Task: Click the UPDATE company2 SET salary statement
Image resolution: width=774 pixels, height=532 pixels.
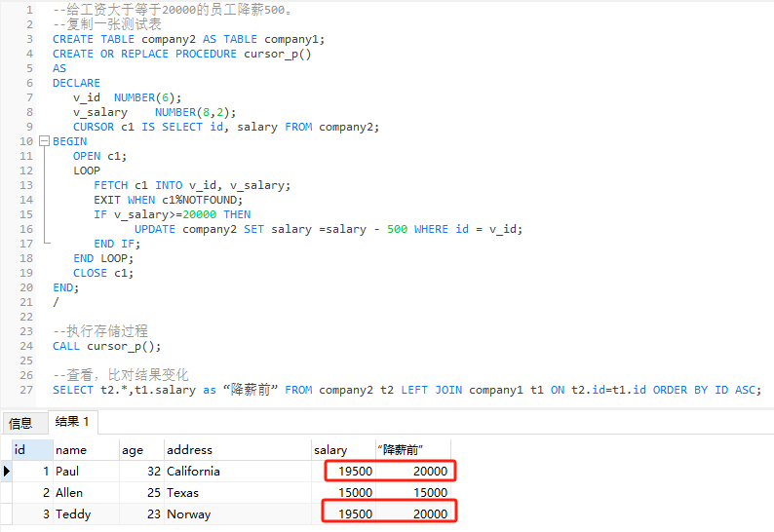Action: [329, 229]
